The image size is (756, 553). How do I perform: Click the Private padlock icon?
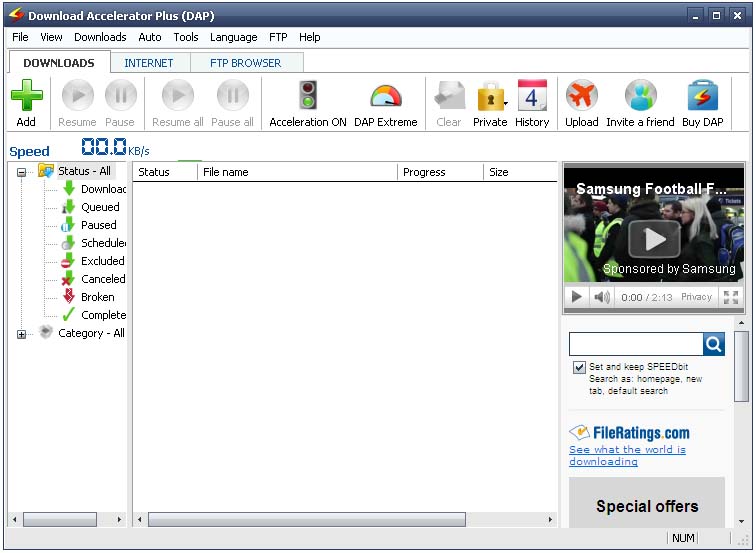pyautogui.click(x=489, y=96)
